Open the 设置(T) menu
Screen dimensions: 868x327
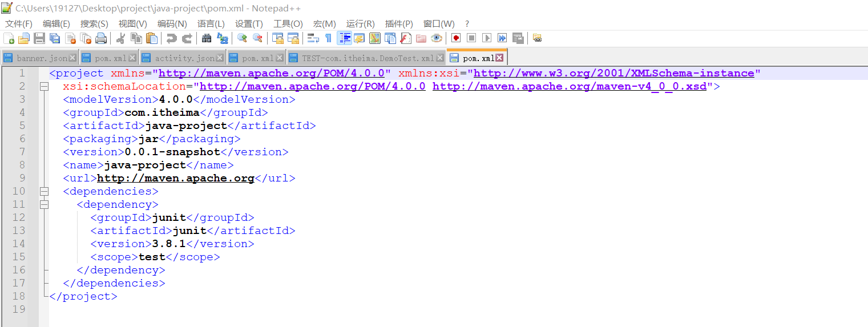pos(249,23)
